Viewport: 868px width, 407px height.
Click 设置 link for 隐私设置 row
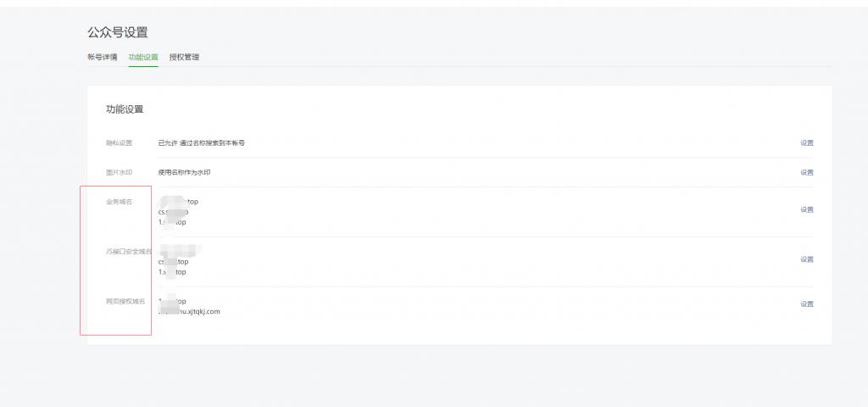pos(806,142)
